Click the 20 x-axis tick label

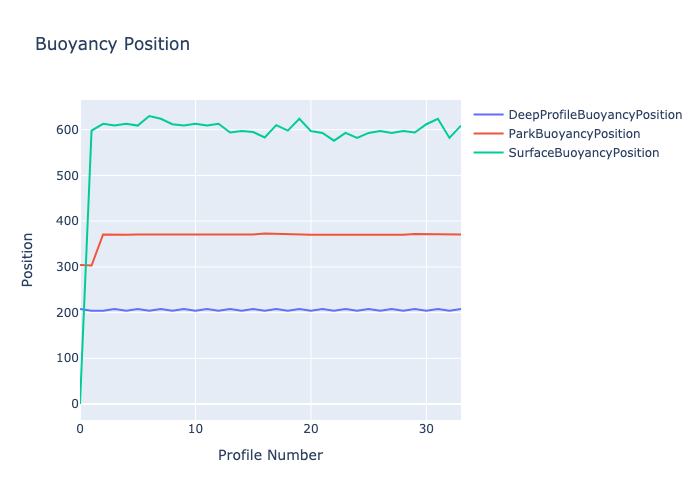[311, 429]
